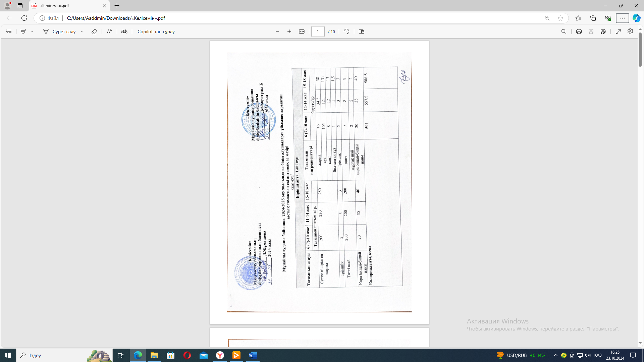Viewport: 644px width, 362px height.
Task: Select the eraser tool
Action: [x=94, y=32]
